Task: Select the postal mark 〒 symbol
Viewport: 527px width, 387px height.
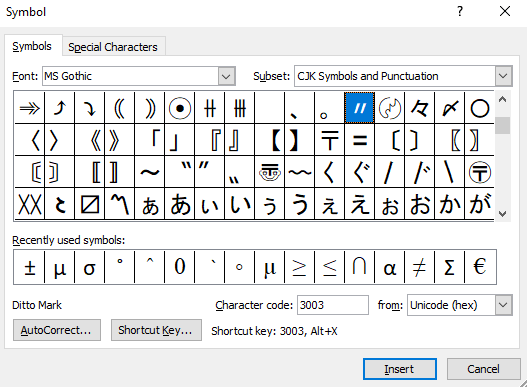Action: coord(329,140)
